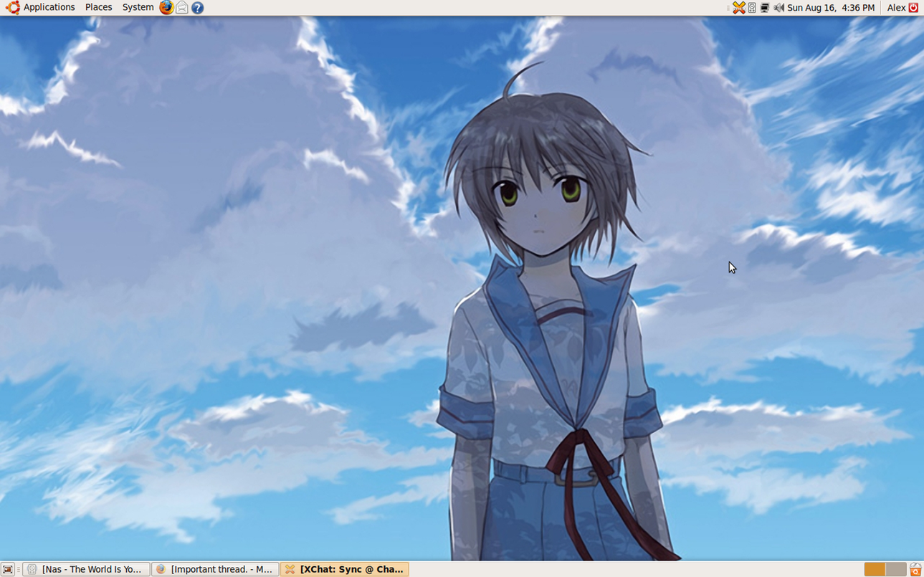Screen dimensions: 924x577
Task: Open the network connection monitor icon
Action: 765,8
